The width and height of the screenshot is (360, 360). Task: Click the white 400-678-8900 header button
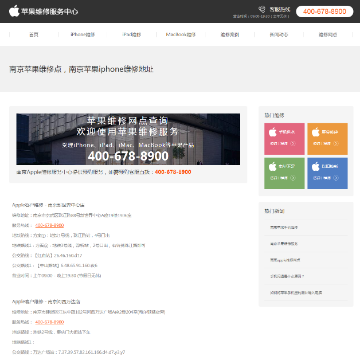(x=324, y=11)
